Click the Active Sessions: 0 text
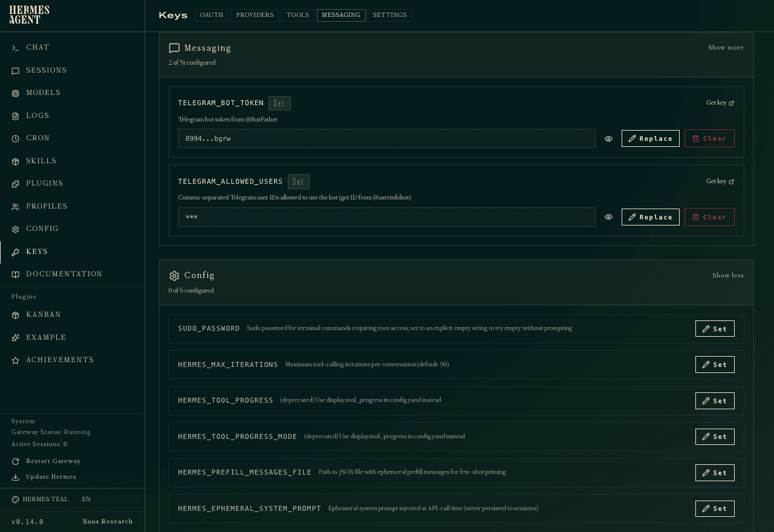 click(x=39, y=444)
